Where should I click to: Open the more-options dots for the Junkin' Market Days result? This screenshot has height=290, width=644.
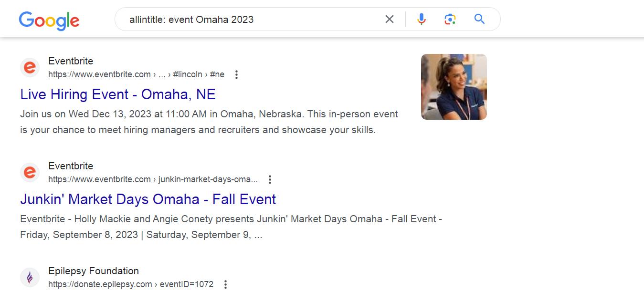(x=270, y=179)
